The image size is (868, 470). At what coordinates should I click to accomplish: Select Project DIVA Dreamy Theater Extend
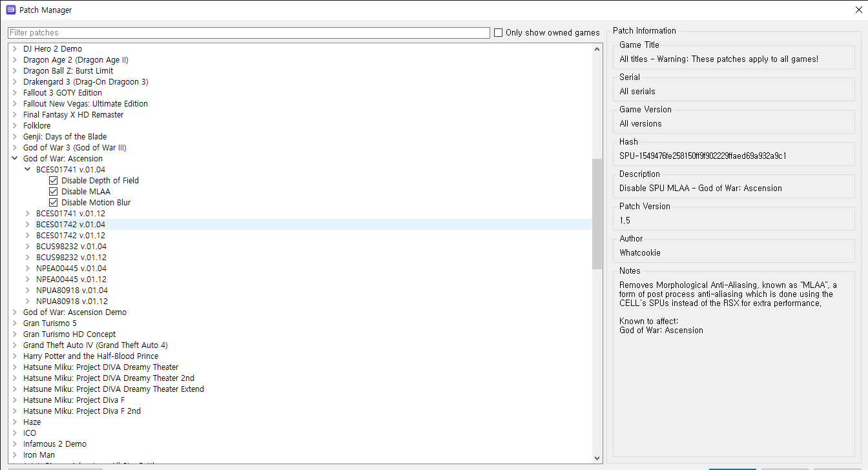pos(114,389)
